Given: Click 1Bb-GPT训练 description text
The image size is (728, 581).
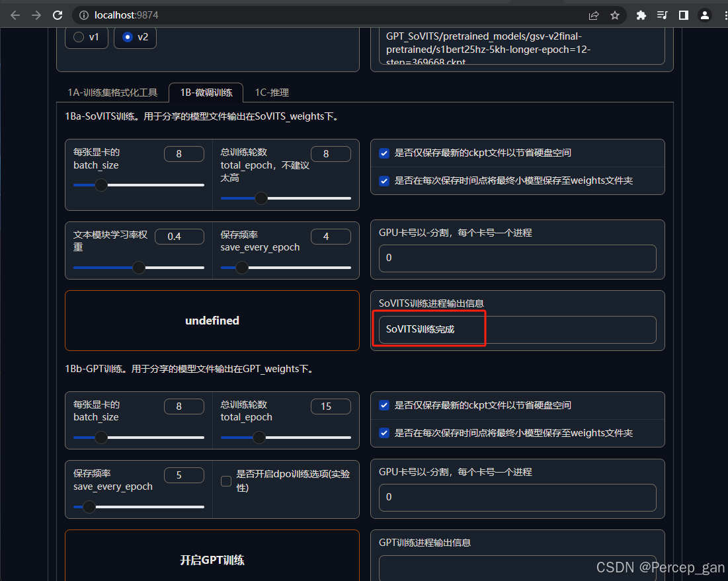Looking at the screenshot, I should click(x=190, y=369).
